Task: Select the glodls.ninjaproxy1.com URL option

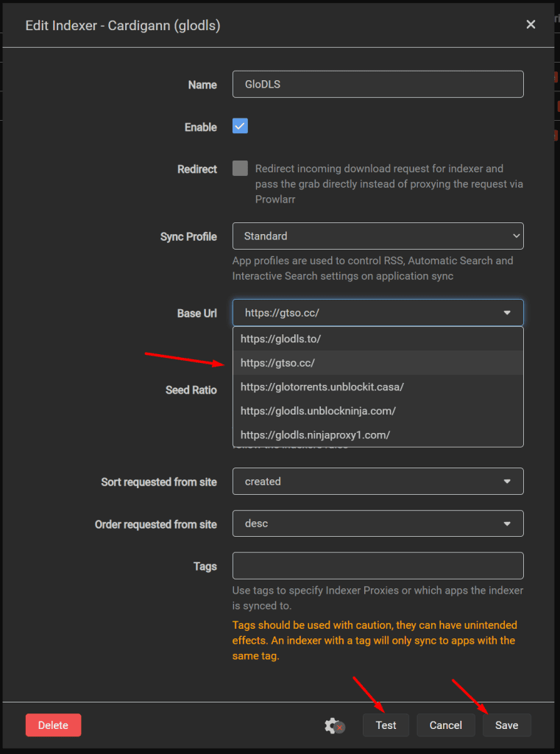Action: coord(315,434)
